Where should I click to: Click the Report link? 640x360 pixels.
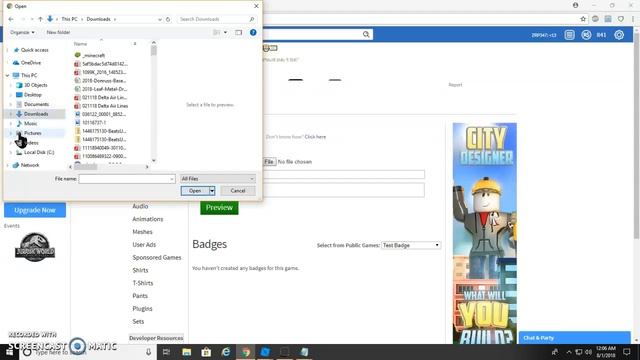click(455, 85)
